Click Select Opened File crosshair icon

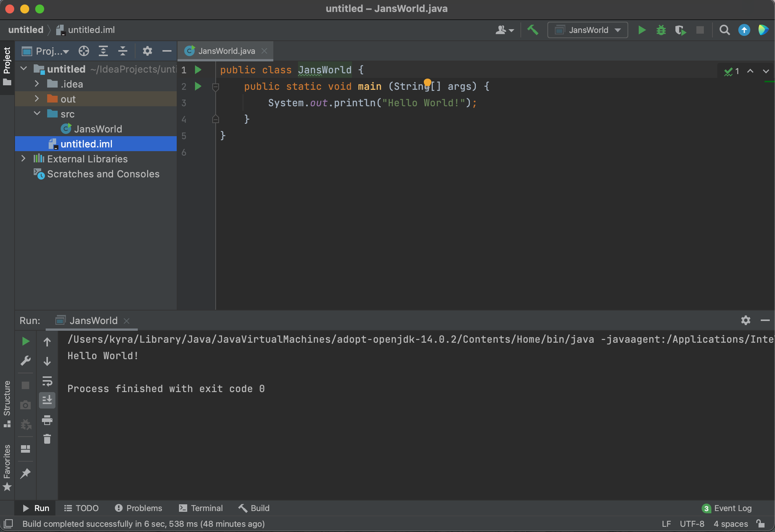[x=84, y=51]
